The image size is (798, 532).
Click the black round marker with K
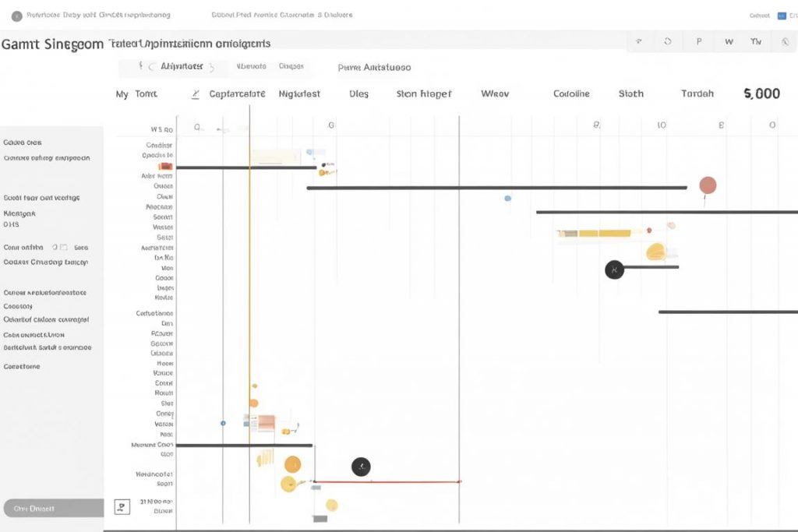click(614, 270)
